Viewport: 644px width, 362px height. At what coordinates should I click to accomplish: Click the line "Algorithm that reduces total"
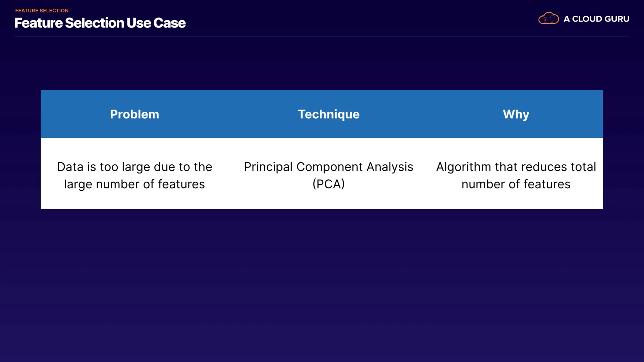tap(516, 167)
